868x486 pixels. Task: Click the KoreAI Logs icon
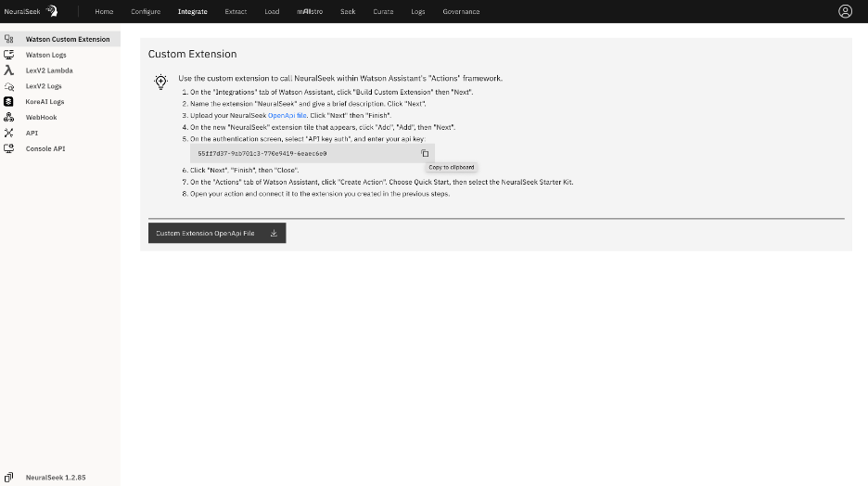coord(8,102)
